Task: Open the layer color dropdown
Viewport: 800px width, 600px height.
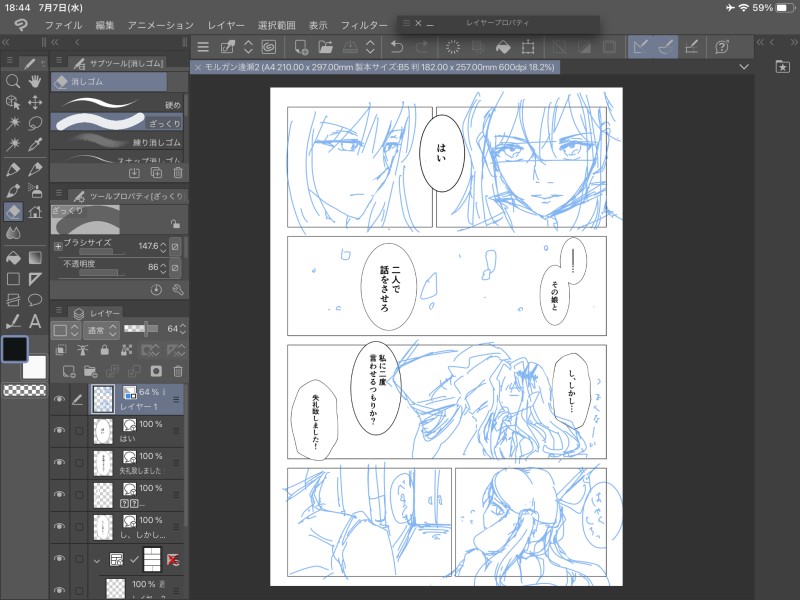Action: 65,330
